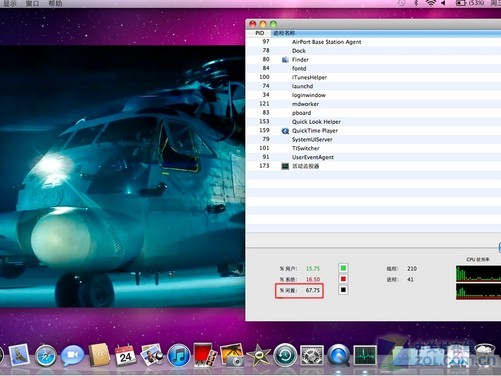Close the Activity Monitor window
This screenshot has height=376, width=501.
[x=252, y=24]
